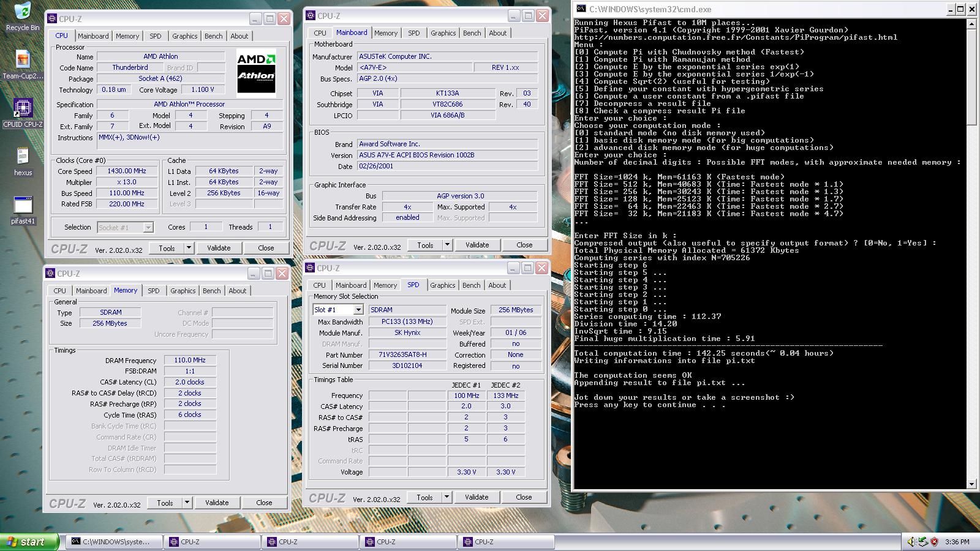The width and height of the screenshot is (980, 551).
Task: Expand Tools dropdown arrow in Memory window
Action: point(187,503)
